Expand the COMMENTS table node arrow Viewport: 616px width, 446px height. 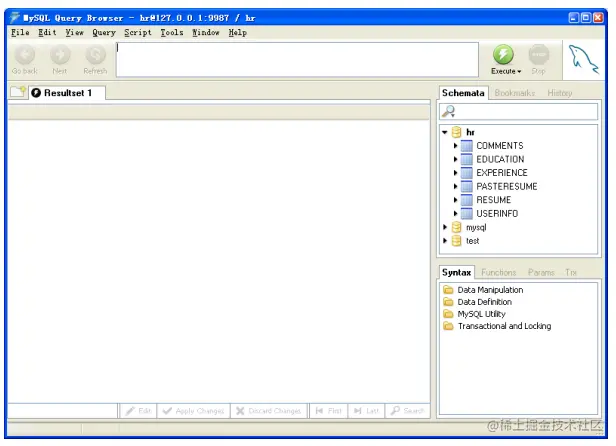455,146
